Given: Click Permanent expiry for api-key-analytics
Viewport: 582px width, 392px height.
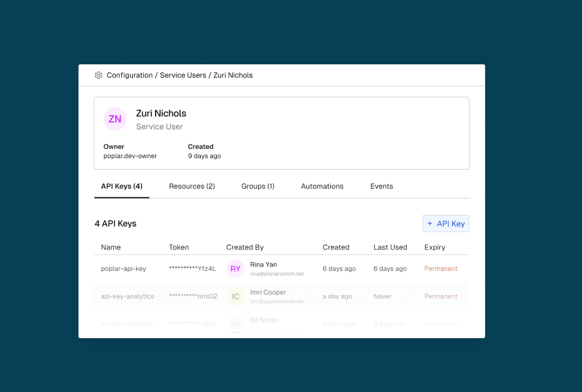Looking at the screenshot, I should [x=441, y=296].
